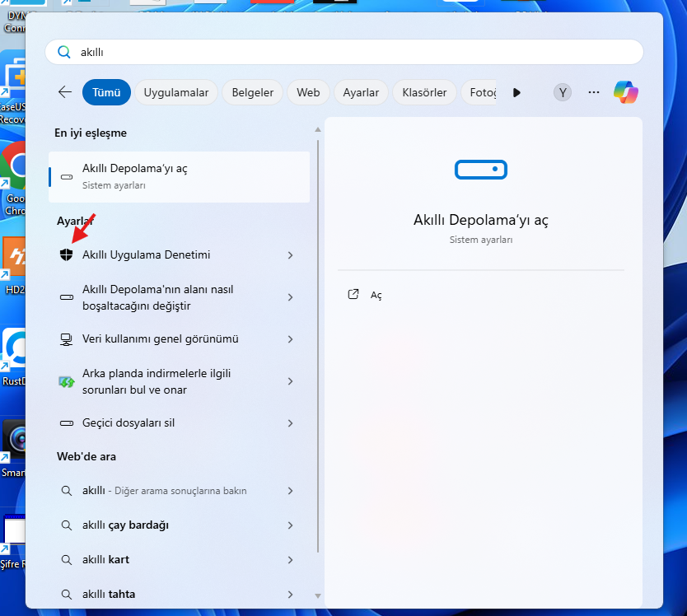The image size is (687, 616).
Task: Click the Y user profile avatar
Action: point(563,92)
